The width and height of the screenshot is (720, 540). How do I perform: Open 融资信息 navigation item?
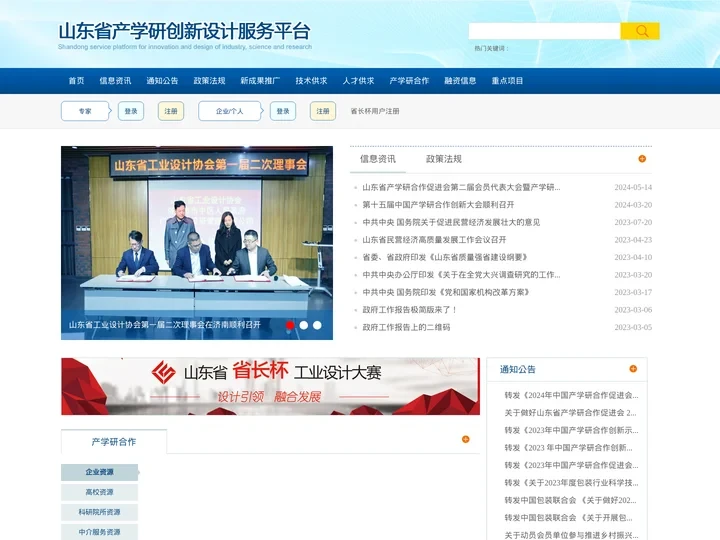(460, 81)
